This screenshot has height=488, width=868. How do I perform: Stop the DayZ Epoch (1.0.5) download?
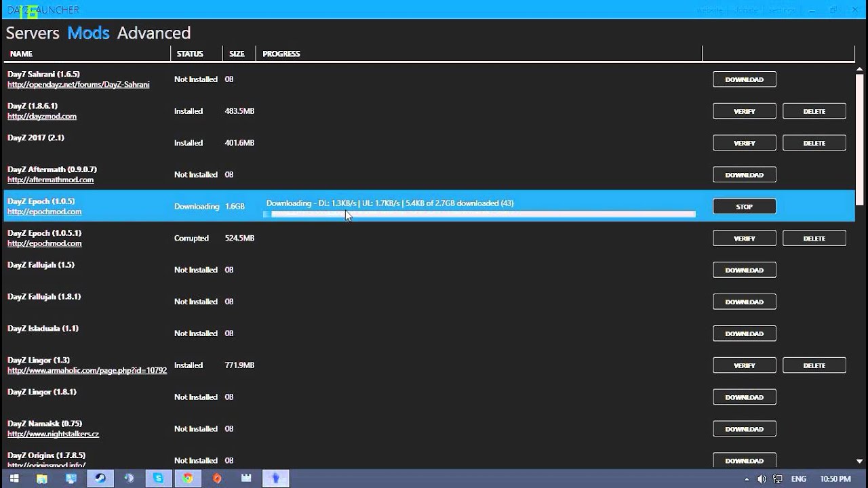pos(744,207)
